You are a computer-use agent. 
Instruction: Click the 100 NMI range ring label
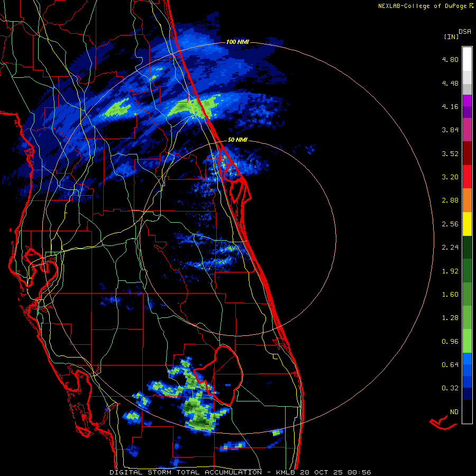click(237, 42)
